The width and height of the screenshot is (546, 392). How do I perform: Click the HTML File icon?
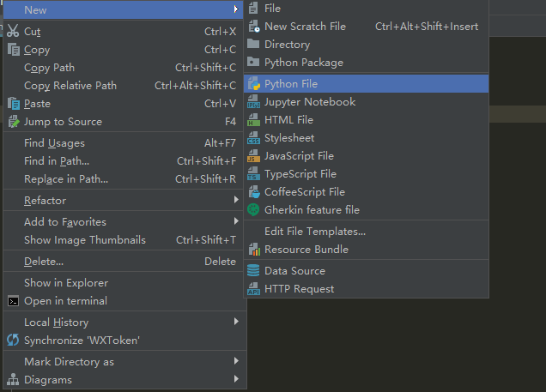253,120
